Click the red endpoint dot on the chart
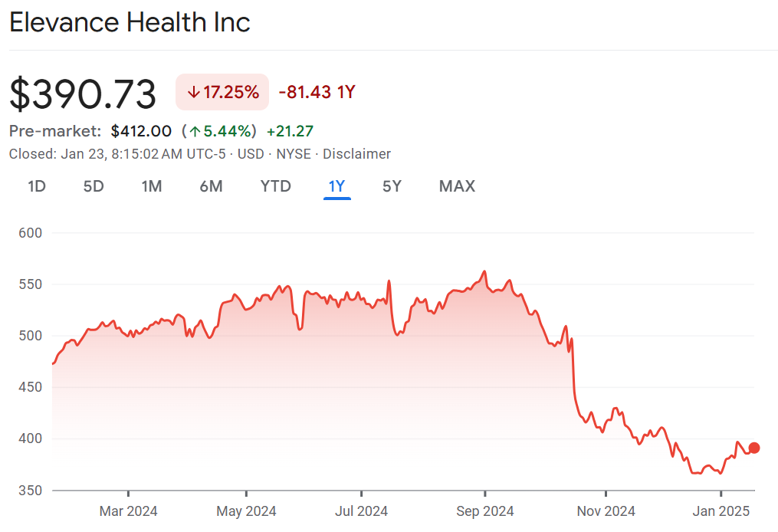This screenshot has height=532, width=778. [754, 448]
